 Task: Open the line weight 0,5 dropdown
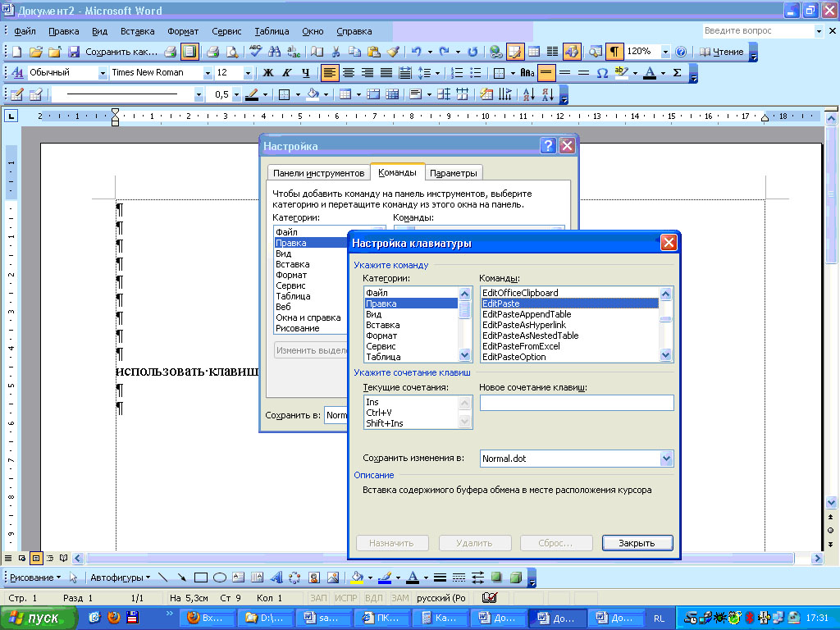[236, 95]
